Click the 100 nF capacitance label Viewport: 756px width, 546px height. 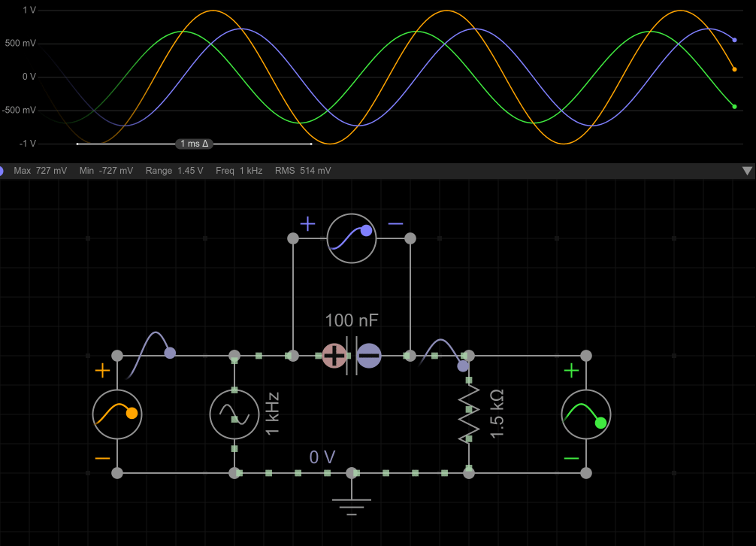point(351,321)
